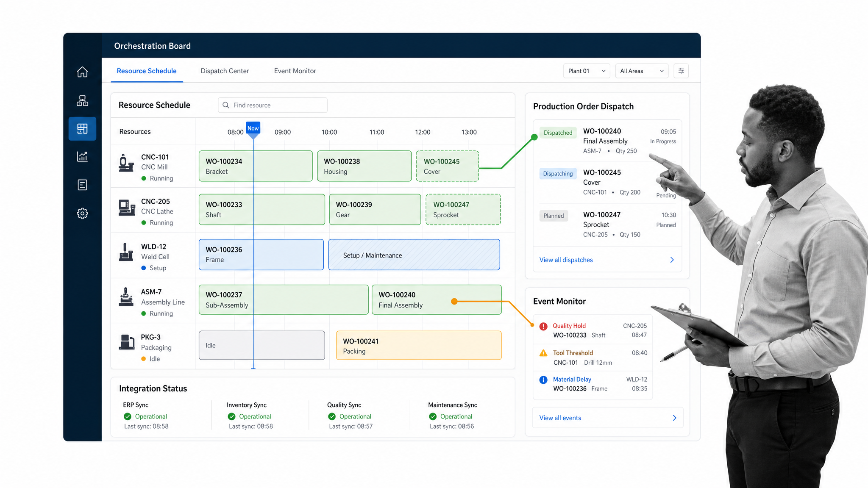The width and height of the screenshot is (868, 488).
Task: Select the schedule board sidebar icon
Action: click(x=82, y=128)
